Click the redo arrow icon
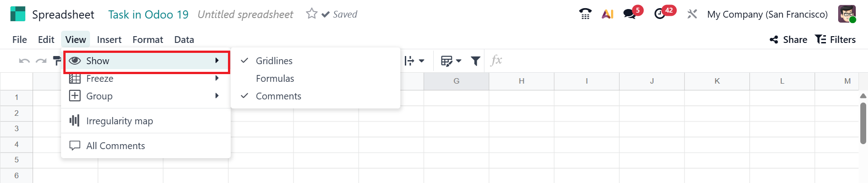The width and height of the screenshot is (868, 183). (x=41, y=61)
